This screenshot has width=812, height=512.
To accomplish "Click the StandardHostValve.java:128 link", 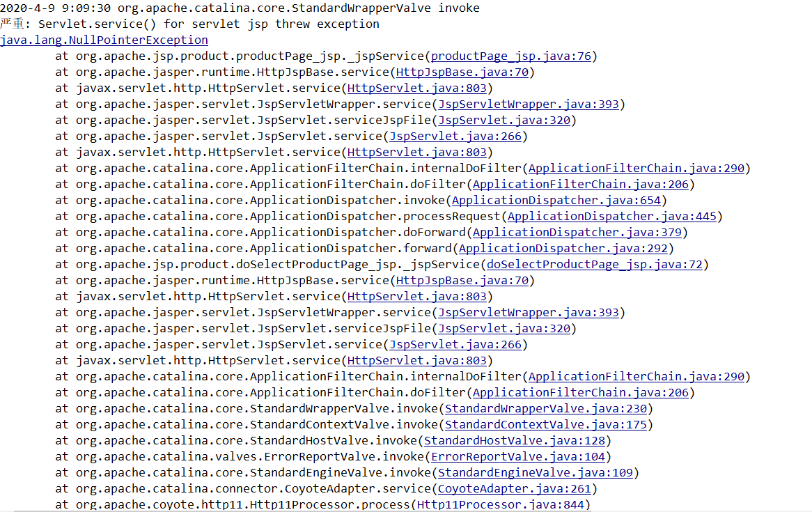I will [x=516, y=440].
